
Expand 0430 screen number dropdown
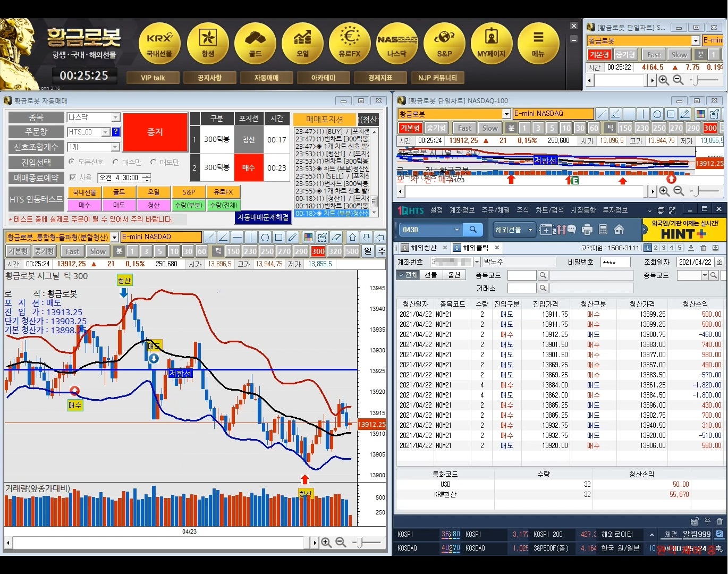pos(456,230)
